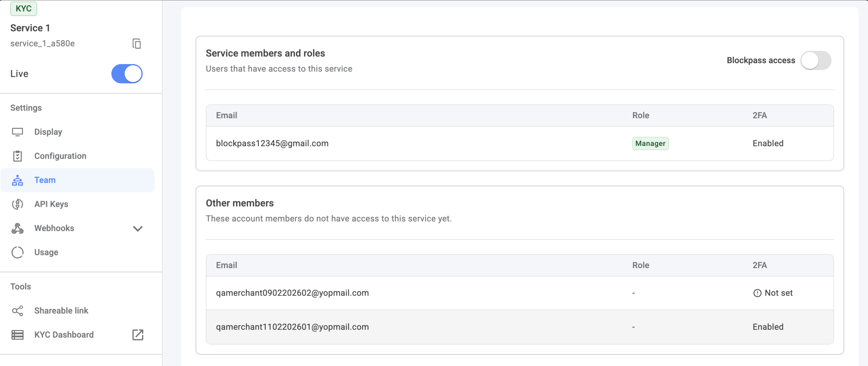
Task: Click the KYC service type badge
Action: (x=24, y=8)
